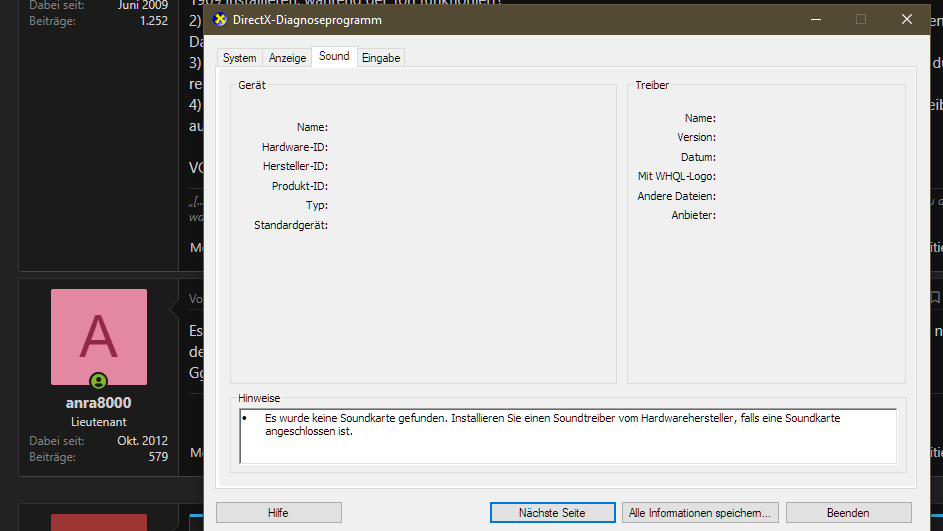The width and height of the screenshot is (943, 531).
Task: Click anra8000's green online status badge
Action: tap(99, 381)
